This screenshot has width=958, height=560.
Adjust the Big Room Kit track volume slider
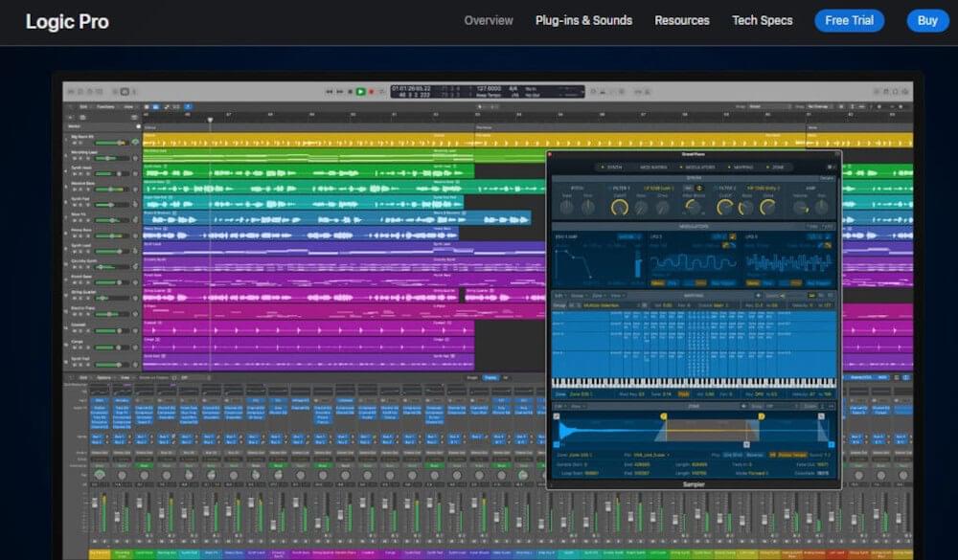pyautogui.click(x=111, y=143)
